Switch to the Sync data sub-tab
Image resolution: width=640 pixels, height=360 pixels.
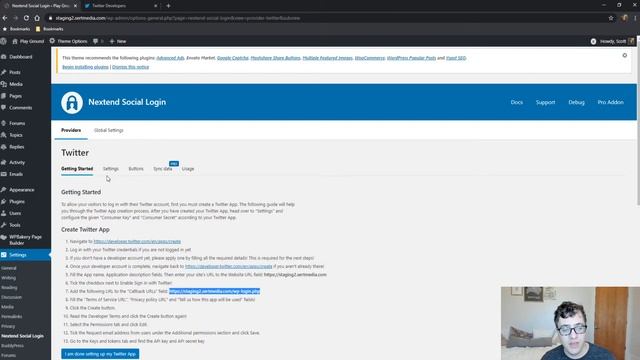(162, 169)
